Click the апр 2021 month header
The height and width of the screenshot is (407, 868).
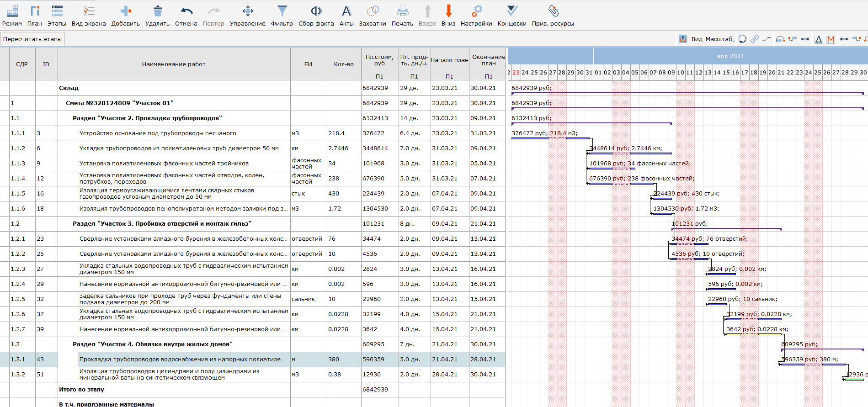pyautogui.click(x=730, y=56)
